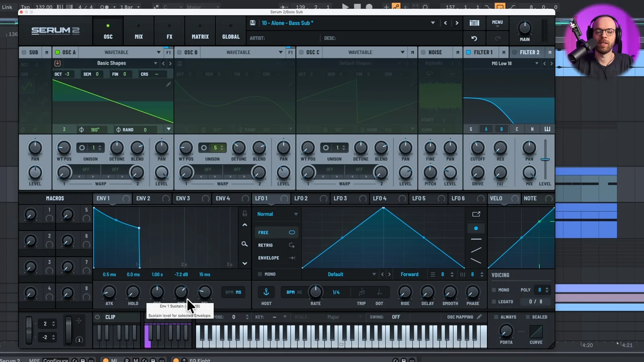Click the OSC A wavetable edit pencil
The image size is (644, 362).
(x=168, y=84)
